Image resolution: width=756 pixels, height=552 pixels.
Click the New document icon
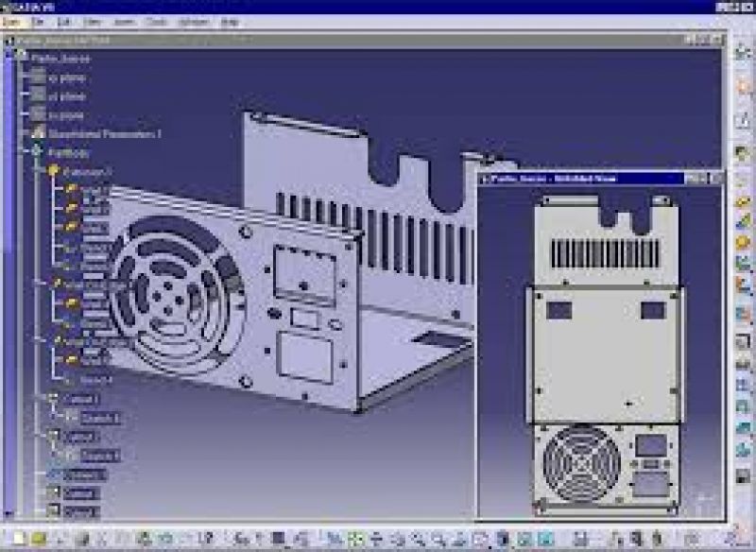tap(19, 539)
